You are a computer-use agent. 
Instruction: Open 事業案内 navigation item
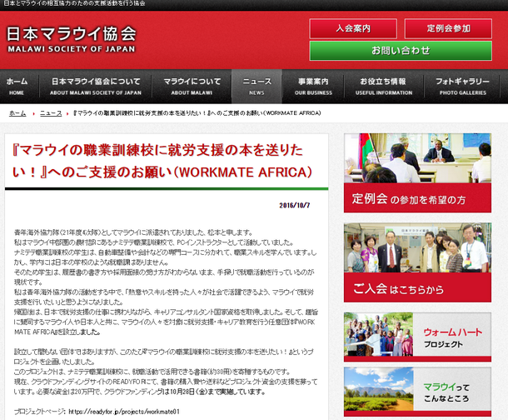(x=313, y=85)
